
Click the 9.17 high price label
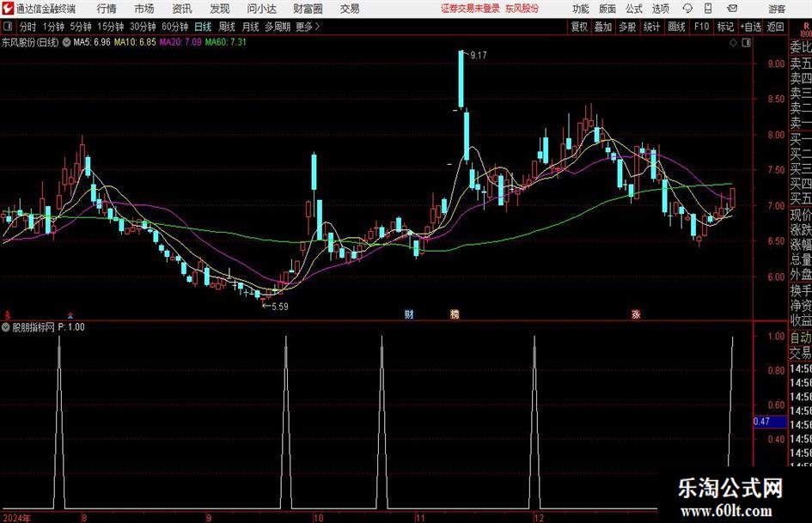(479, 56)
